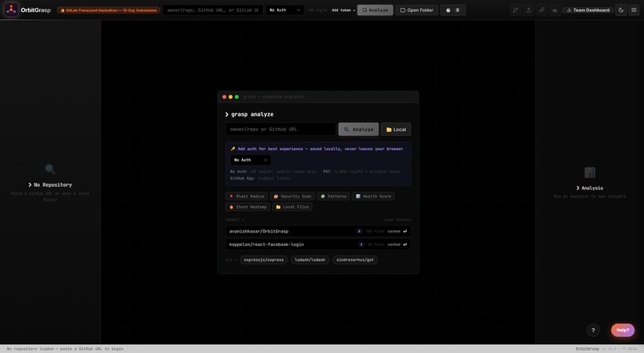644x353 pixels.
Task: Click the Open Folder button
Action: pyautogui.click(x=416, y=10)
